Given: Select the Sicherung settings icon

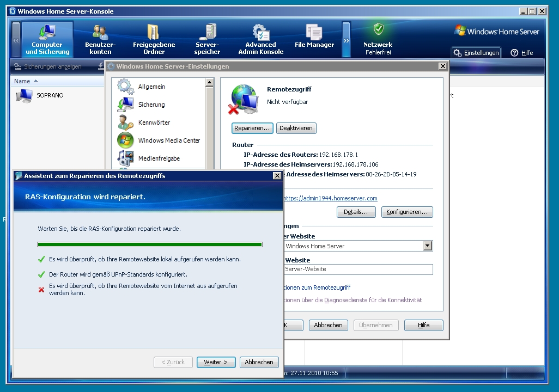Looking at the screenshot, I should [x=125, y=105].
